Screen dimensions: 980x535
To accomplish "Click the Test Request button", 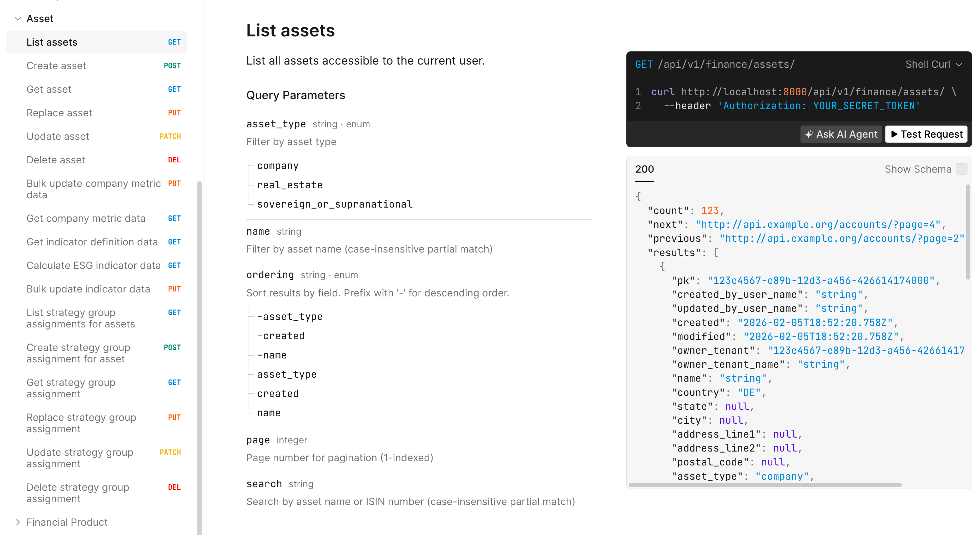I will [x=926, y=134].
